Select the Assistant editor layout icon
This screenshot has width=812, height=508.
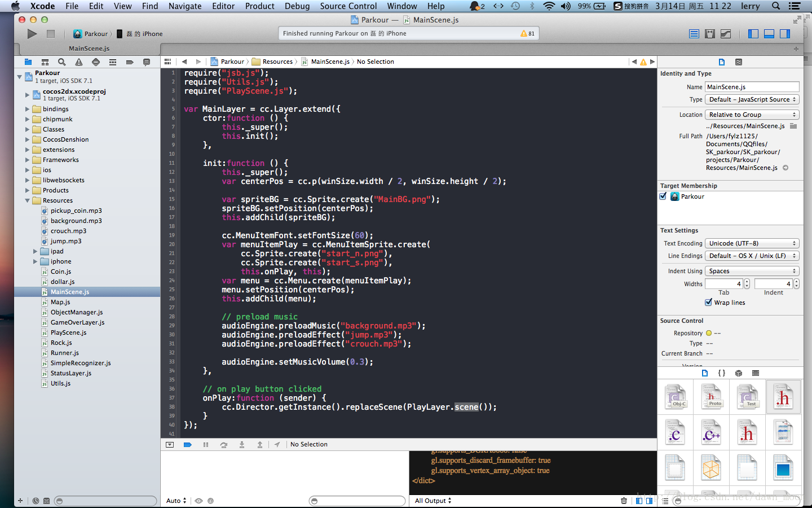tap(710, 34)
